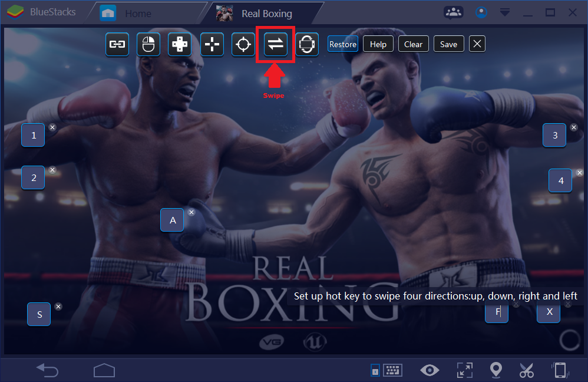
Task: Select the key mapping labeled 3
Action: (554, 135)
